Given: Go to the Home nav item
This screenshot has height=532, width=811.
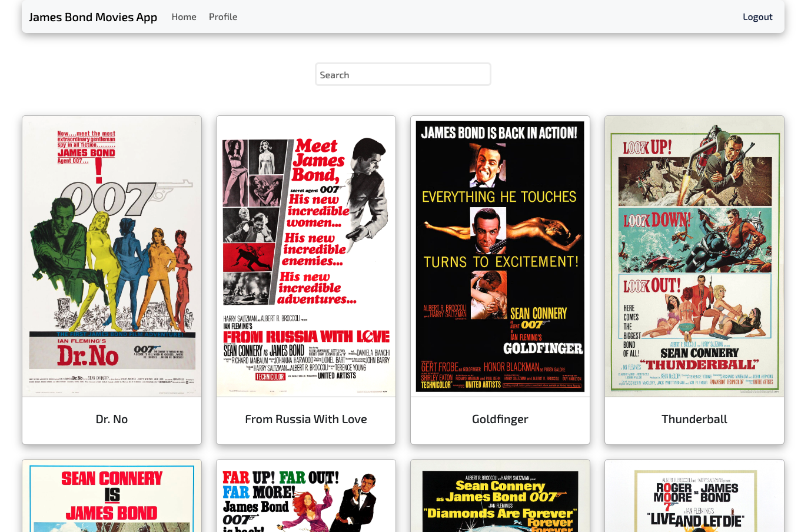Looking at the screenshot, I should pyautogui.click(x=184, y=17).
